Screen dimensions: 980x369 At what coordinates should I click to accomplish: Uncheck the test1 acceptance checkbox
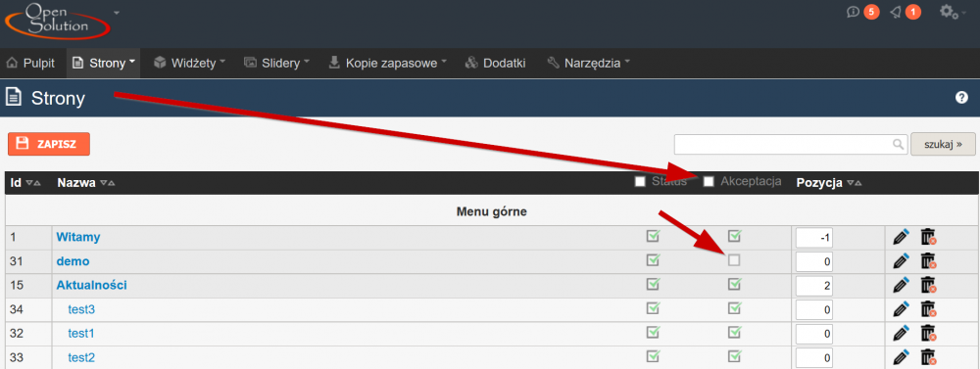tap(735, 332)
